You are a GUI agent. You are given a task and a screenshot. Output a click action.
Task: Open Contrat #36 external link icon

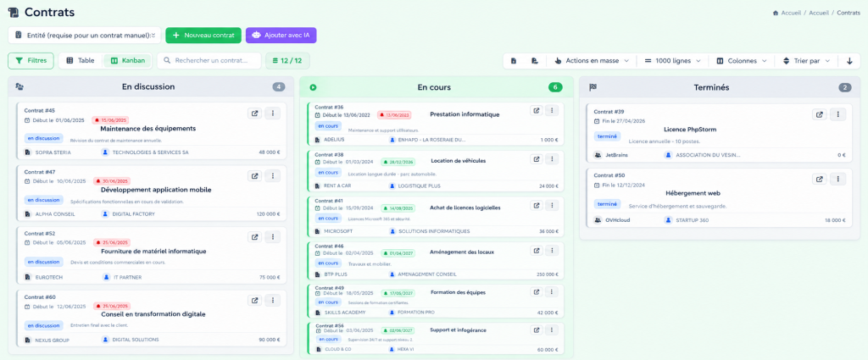pyautogui.click(x=536, y=110)
